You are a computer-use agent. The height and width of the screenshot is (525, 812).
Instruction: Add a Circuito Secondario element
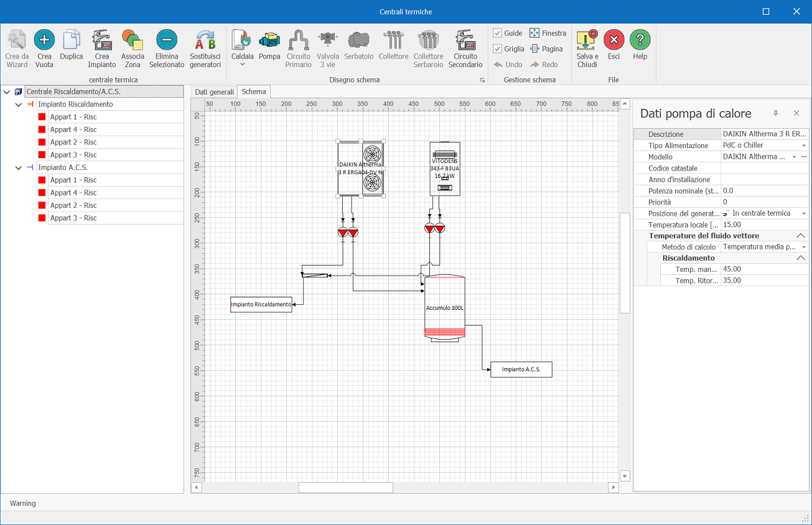pos(465,41)
